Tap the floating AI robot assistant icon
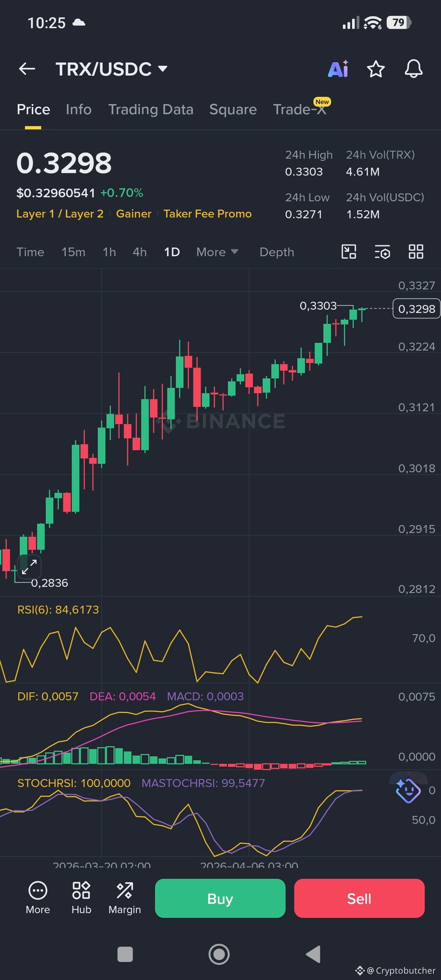441x980 pixels. [408, 791]
